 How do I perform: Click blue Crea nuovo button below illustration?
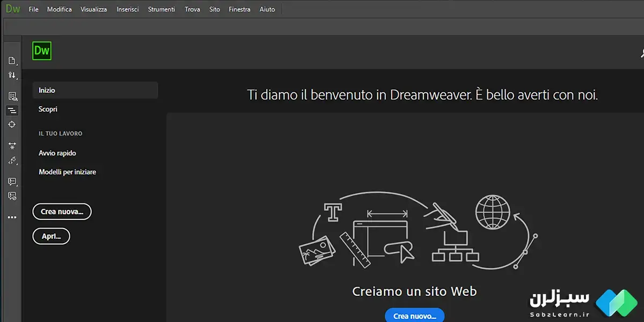click(x=414, y=316)
